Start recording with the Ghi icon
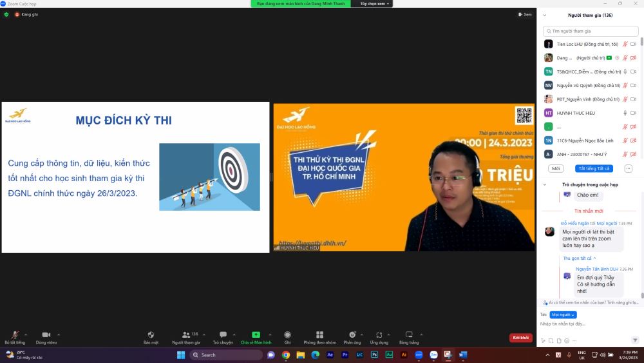Image resolution: width=644 pixels, height=363 pixels. pyautogui.click(x=287, y=335)
